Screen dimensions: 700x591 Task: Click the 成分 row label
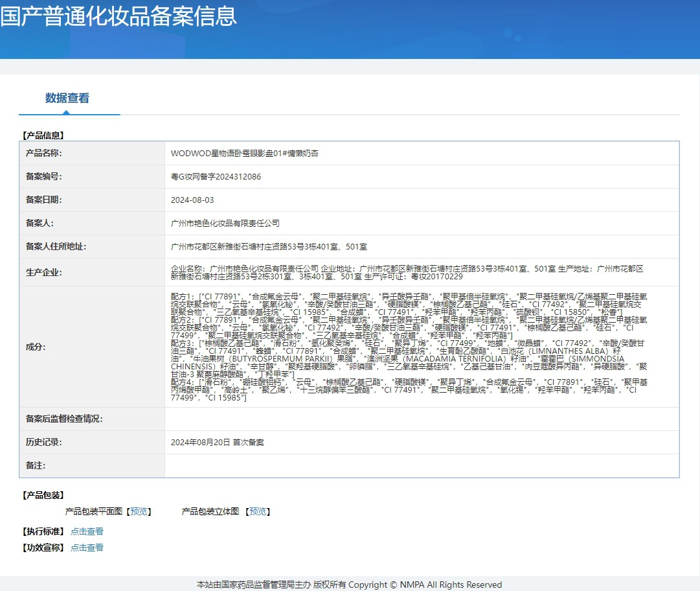pos(36,347)
